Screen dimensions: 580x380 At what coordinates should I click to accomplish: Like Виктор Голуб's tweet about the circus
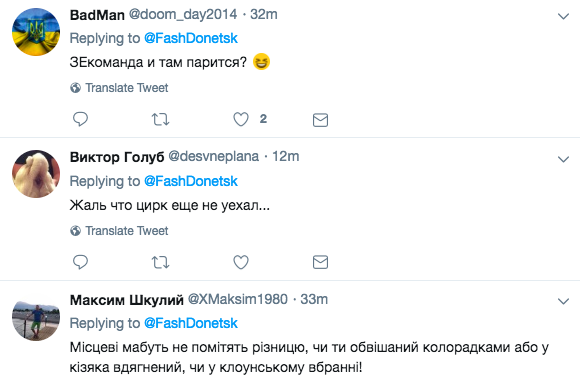[x=241, y=262]
